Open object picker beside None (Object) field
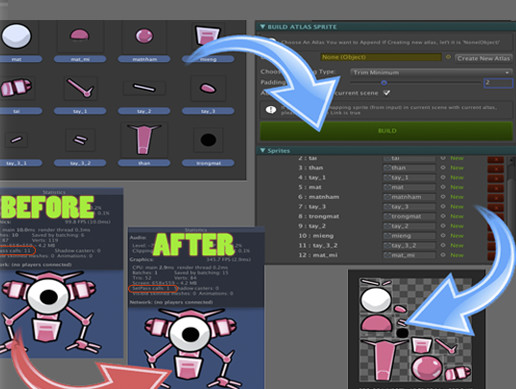This screenshot has width=516, height=389. click(x=448, y=57)
